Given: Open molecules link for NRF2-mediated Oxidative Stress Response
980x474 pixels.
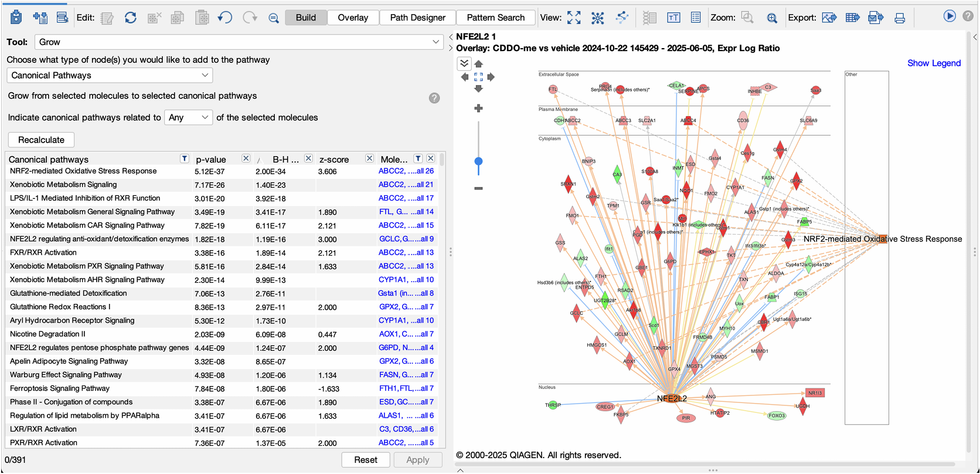Looking at the screenshot, I should (x=406, y=171).
